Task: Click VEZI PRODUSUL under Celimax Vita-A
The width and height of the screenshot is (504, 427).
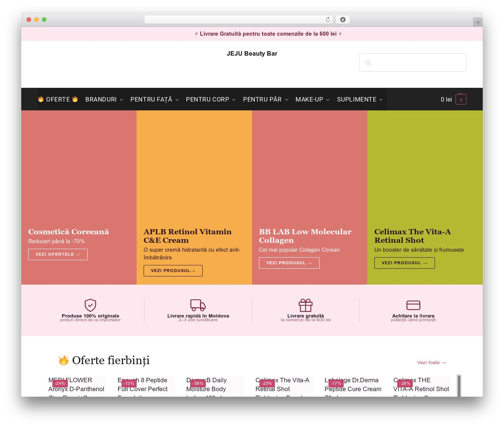Action: pyautogui.click(x=404, y=263)
